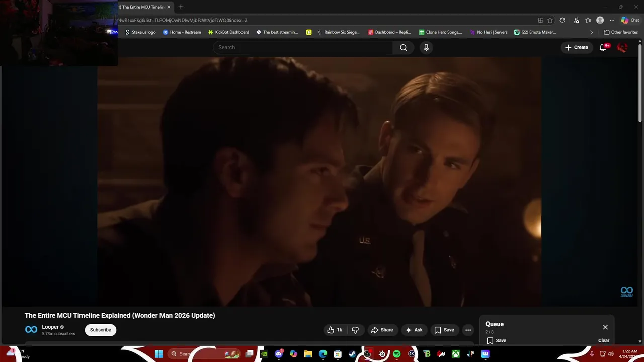
Task: Show more favorites bar chevron
Action: (x=591, y=32)
